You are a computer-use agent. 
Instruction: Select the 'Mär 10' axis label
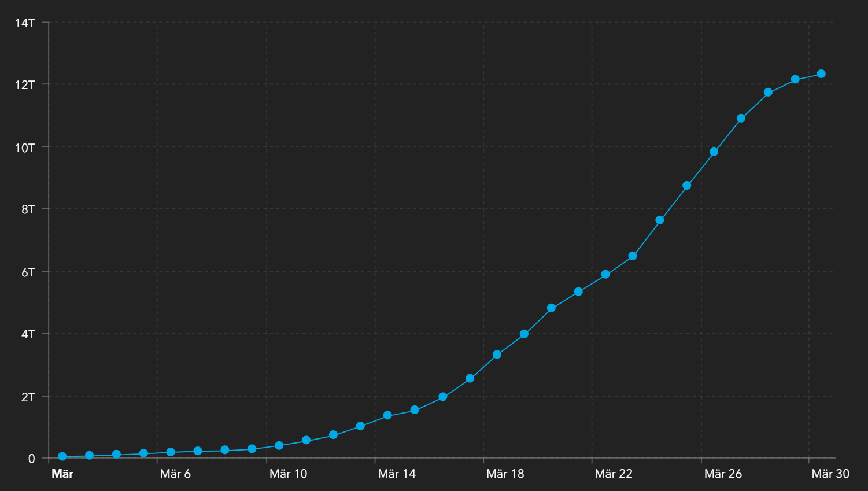288,474
